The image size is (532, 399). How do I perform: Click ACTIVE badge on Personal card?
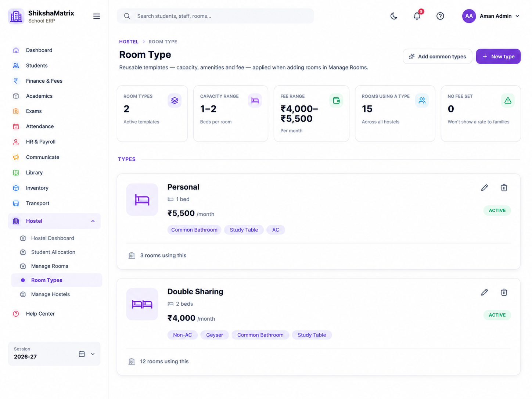[497, 211]
